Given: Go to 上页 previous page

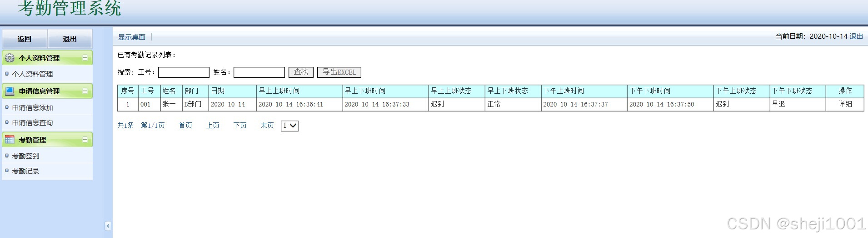Looking at the screenshot, I should click(x=213, y=125).
